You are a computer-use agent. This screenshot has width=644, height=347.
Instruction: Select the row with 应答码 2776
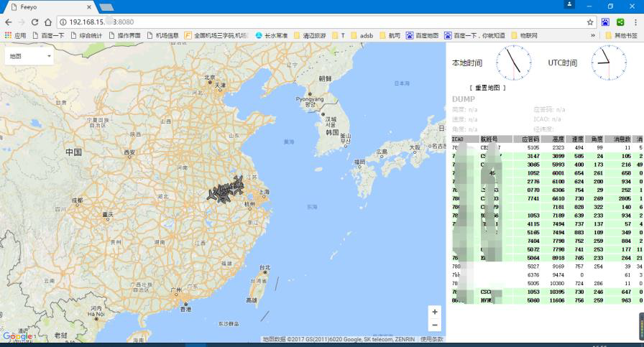(548, 182)
